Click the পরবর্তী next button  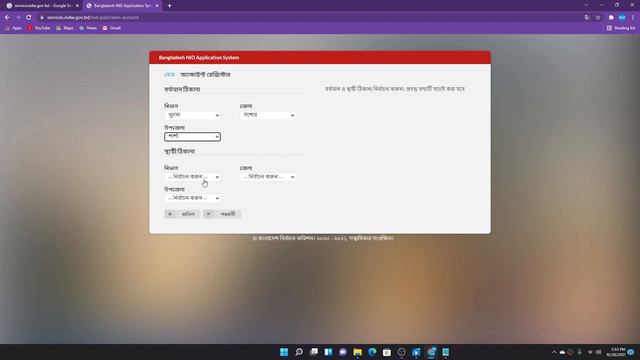point(222,214)
